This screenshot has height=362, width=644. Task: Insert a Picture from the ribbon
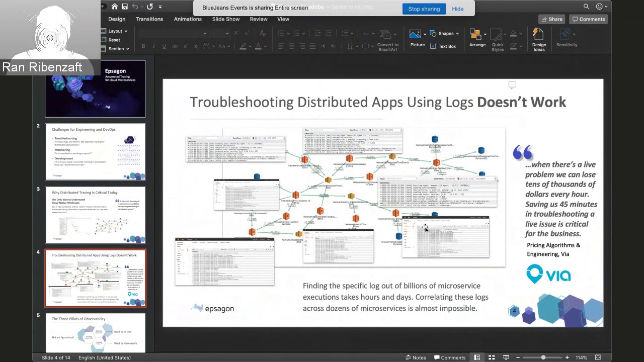click(x=417, y=38)
